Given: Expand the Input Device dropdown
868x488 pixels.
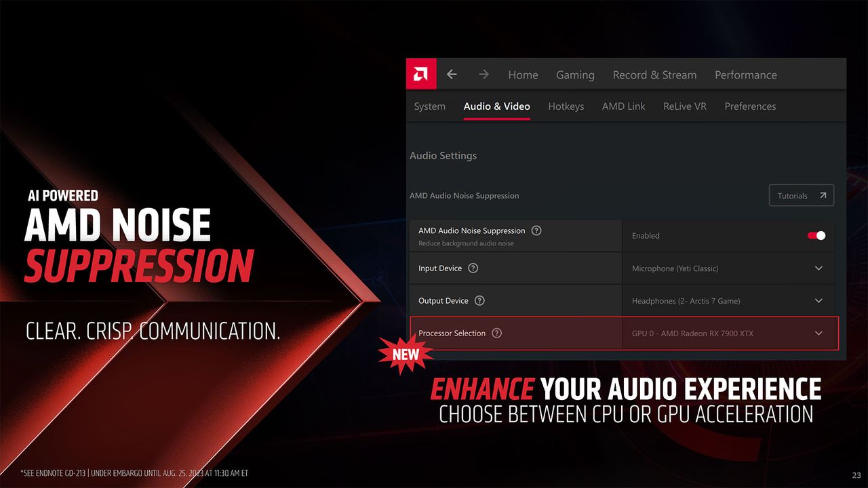Looking at the screenshot, I should click(x=818, y=268).
